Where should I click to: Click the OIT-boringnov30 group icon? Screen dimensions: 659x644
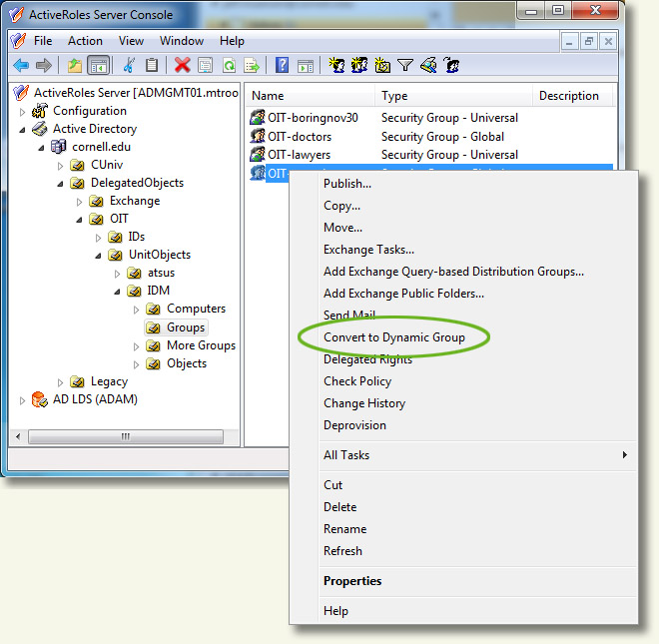pos(258,117)
